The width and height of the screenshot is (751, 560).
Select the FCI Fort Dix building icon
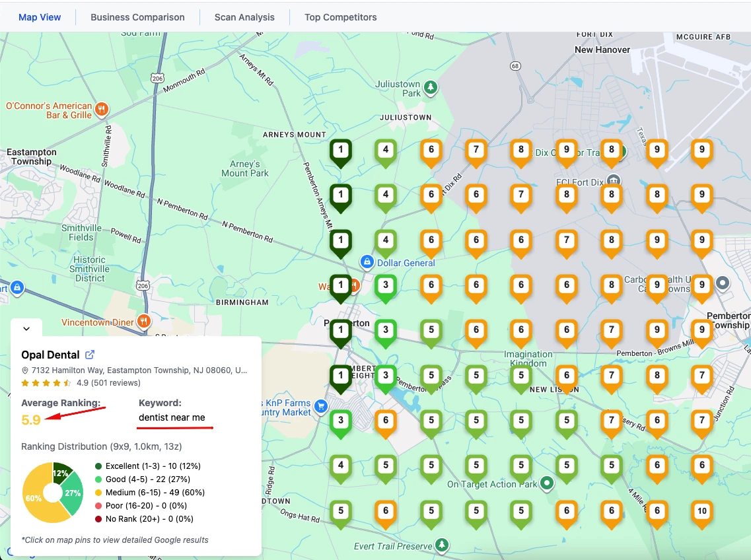coord(614,180)
